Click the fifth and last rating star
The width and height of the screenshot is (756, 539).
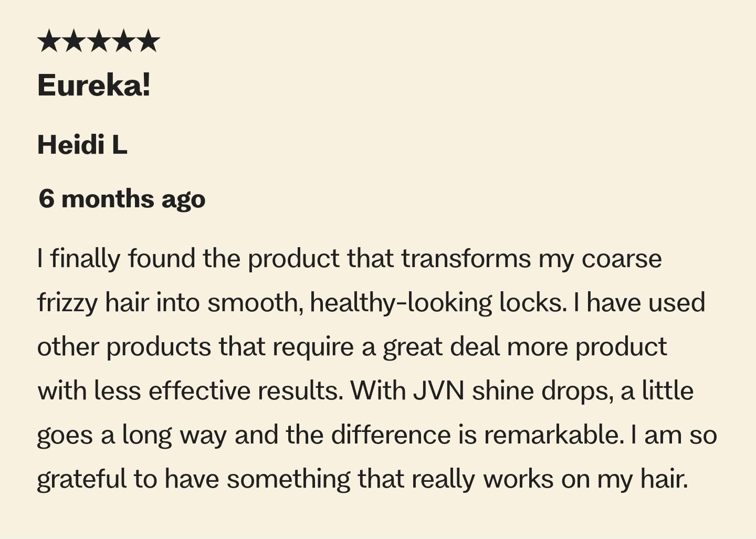pyautogui.click(x=149, y=41)
